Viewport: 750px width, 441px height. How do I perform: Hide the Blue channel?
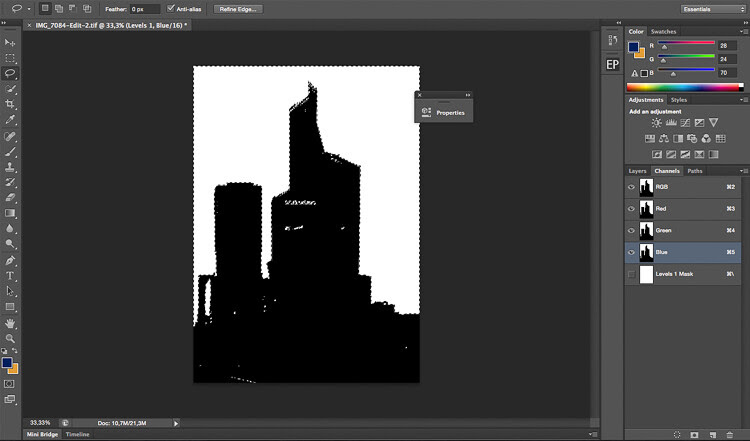pyautogui.click(x=631, y=253)
